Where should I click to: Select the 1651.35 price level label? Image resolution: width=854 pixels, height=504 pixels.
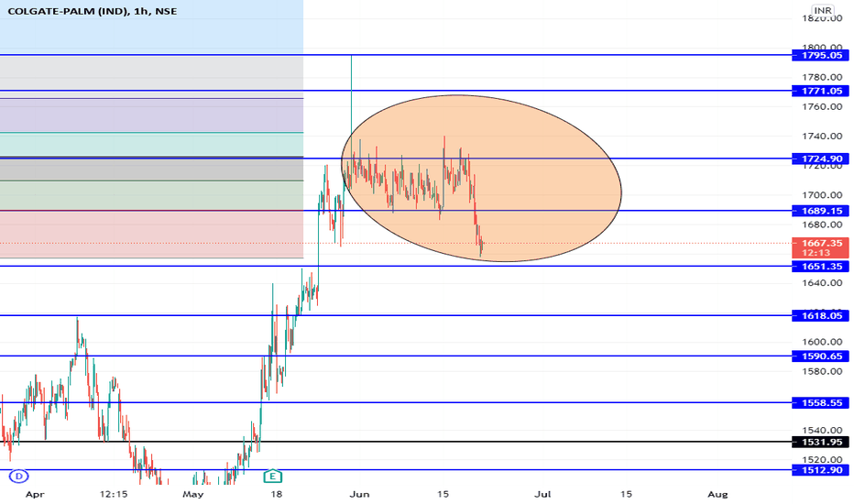(820, 267)
